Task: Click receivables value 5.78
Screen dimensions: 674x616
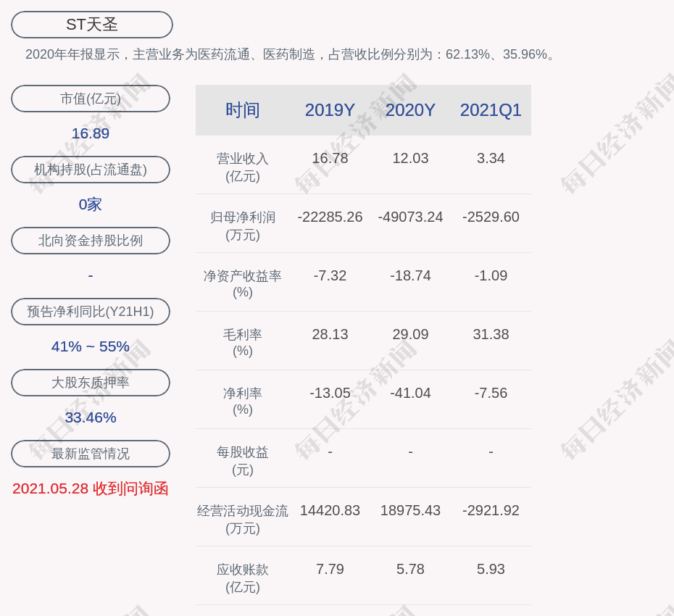Action: click(410, 569)
